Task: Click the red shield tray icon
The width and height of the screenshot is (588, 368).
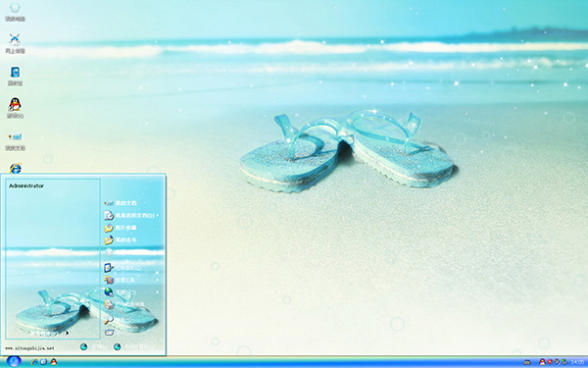Action: click(x=550, y=362)
